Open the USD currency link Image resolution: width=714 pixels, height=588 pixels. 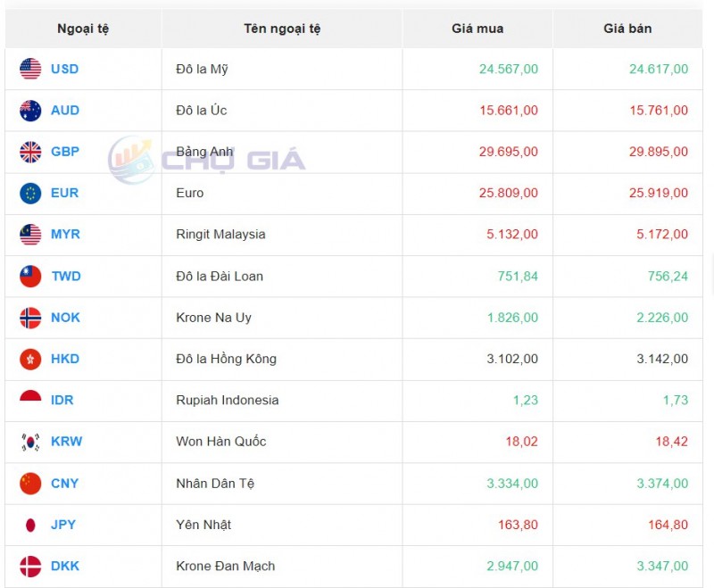[x=64, y=69]
